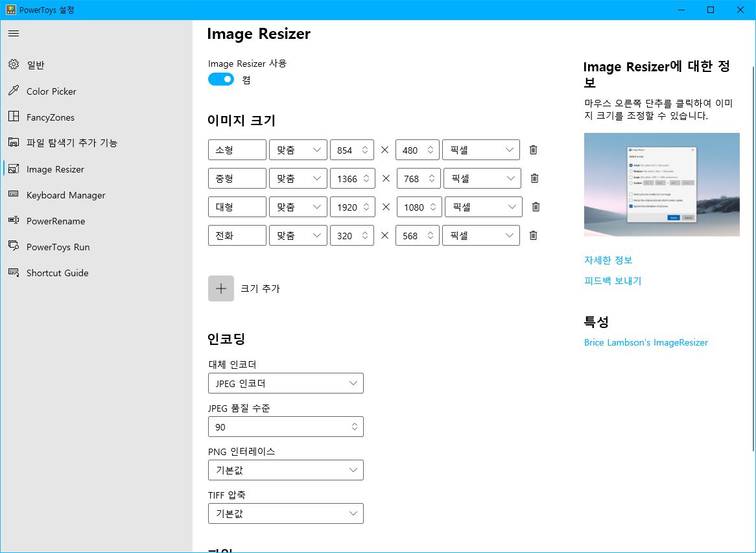Delete the 중형 size preset
This screenshot has height=553, width=756.
[535, 178]
